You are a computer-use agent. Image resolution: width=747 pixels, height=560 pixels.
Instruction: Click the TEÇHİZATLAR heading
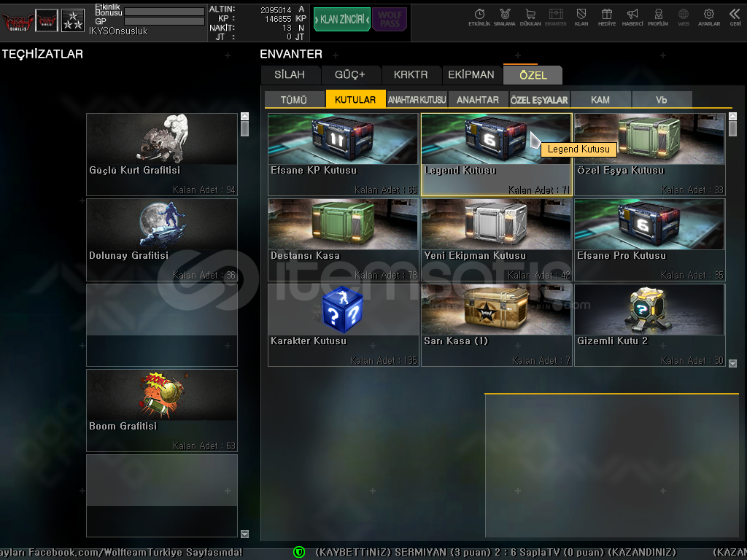42,54
